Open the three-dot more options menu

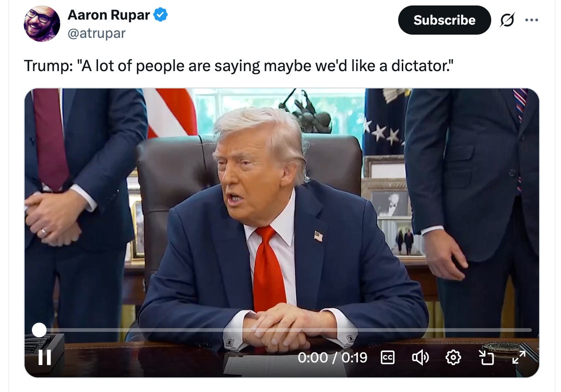[531, 20]
